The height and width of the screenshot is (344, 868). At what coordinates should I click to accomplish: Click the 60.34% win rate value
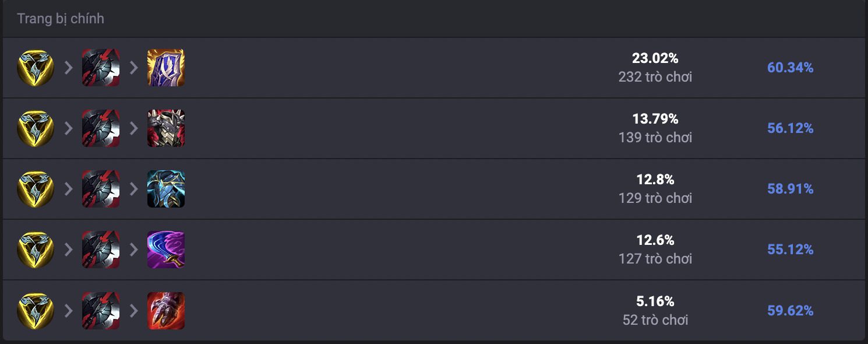click(790, 68)
